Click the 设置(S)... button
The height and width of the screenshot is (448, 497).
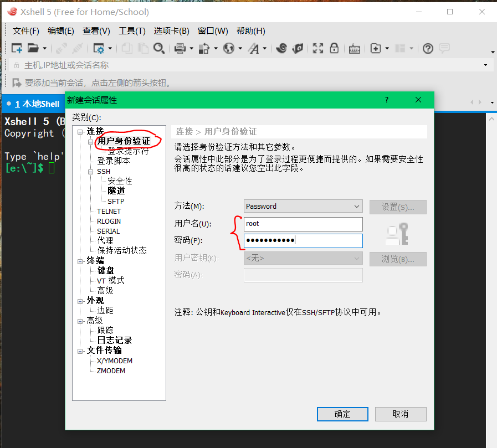(x=398, y=207)
